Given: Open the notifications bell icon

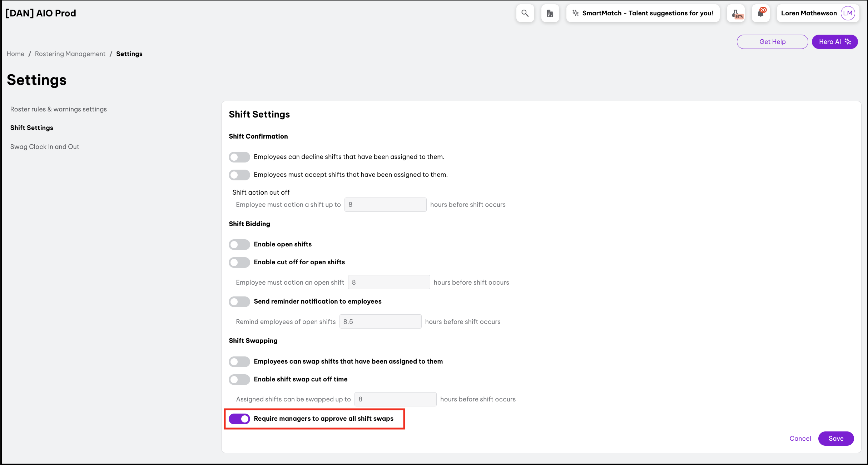Looking at the screenshot, I should [x=760, y=13].
